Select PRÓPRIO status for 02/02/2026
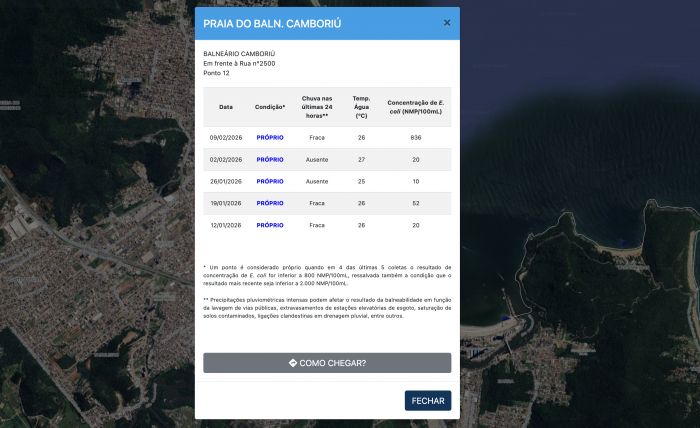Viewport: 700px width, 428px height. (x=270, y=159)
